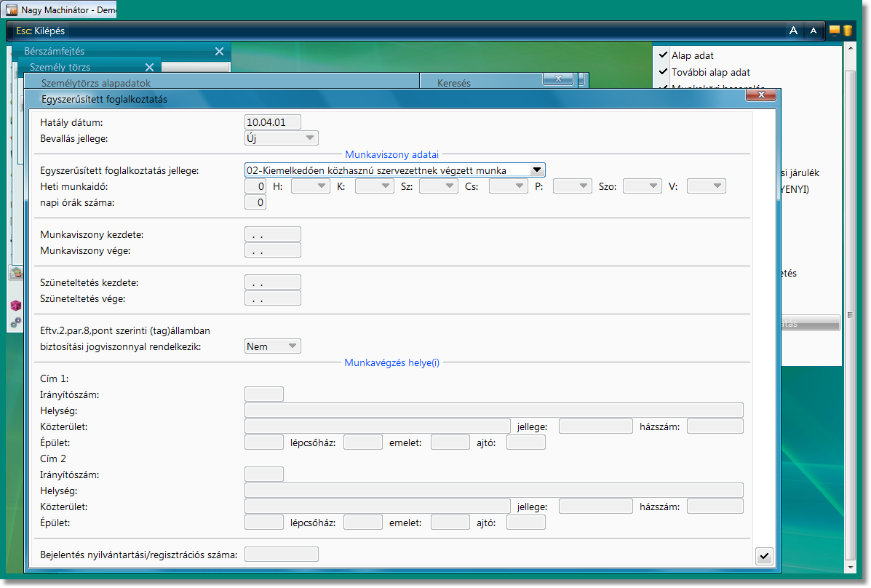
Task: Open the biztosítási jogviszonnyal Nem dropdown
Action: coord(273,346)
